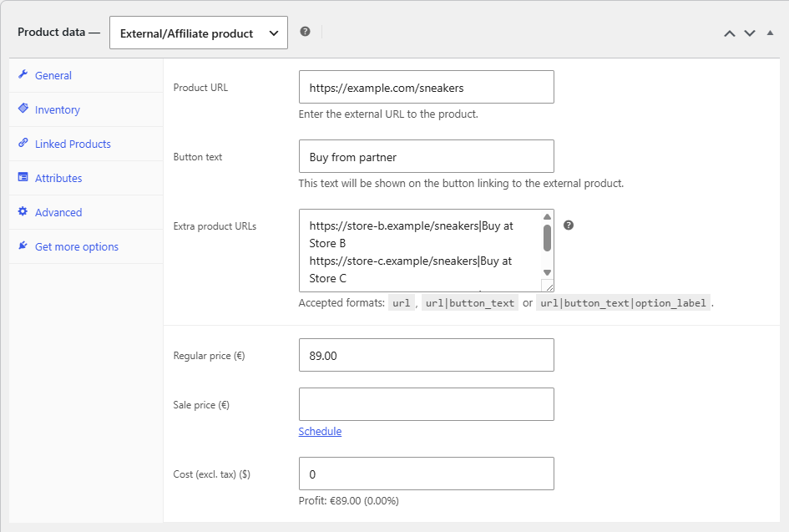The image size is (789, 532).
Task: Click the 'Product data —' heading
Action: pyautogui.click(x=59, y=33)
